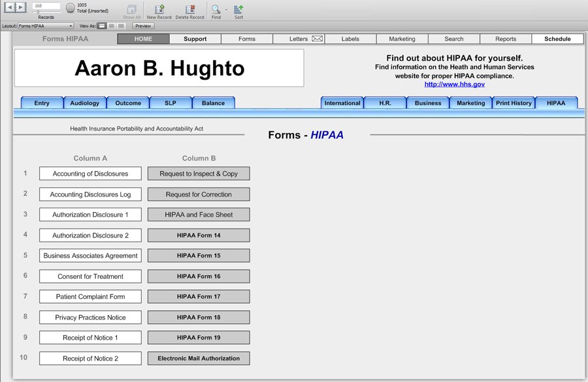Open the Audiology tab

click(85, 103)
